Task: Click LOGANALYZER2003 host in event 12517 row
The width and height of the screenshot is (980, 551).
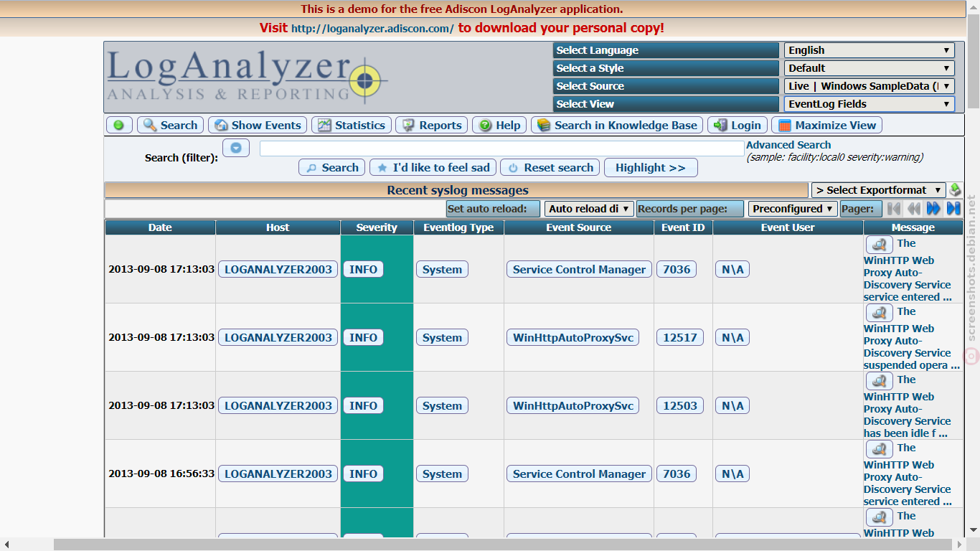Action: (278, 337)
